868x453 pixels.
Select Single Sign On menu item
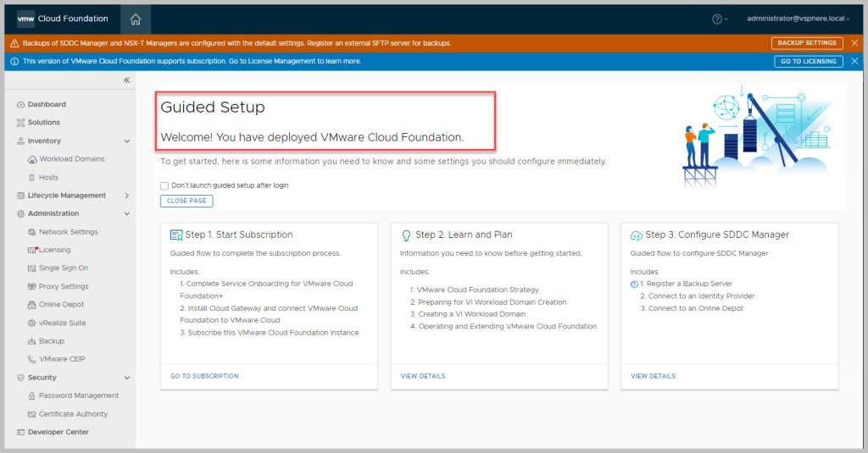[63, 268]
